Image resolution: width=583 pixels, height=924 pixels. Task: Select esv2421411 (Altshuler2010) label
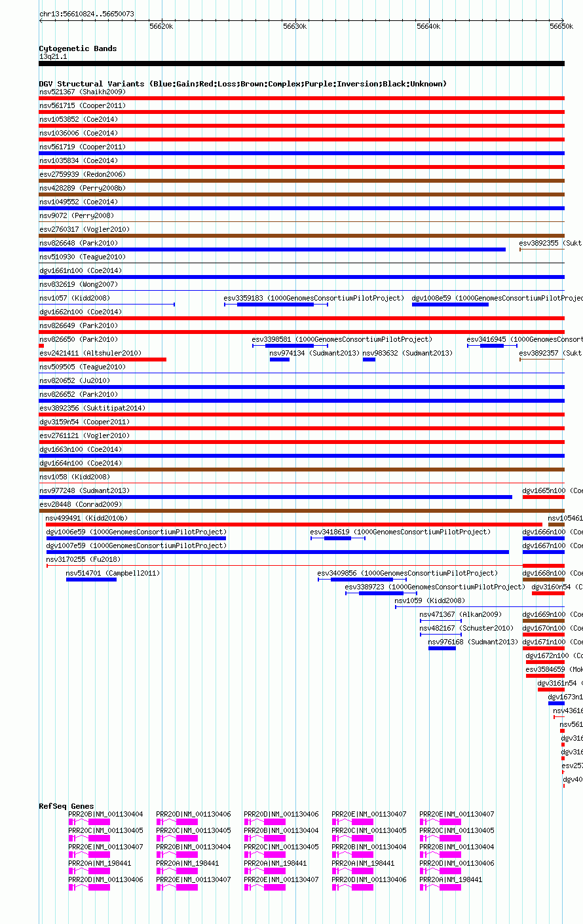[x=90, y=353]
